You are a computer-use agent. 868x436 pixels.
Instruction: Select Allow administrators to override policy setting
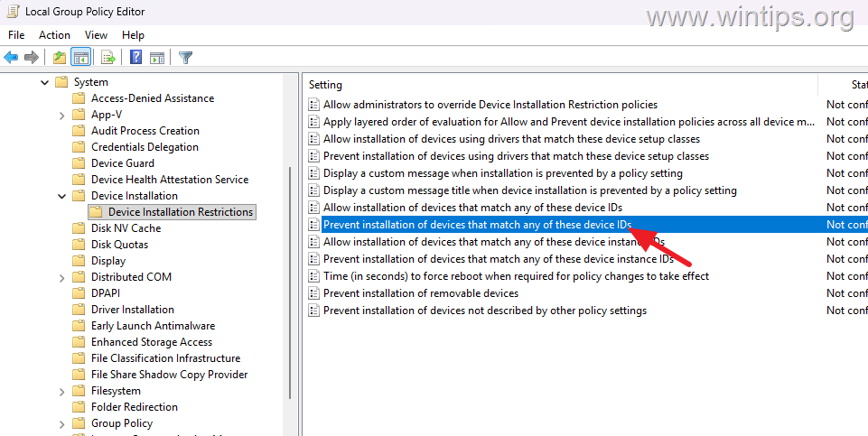[490, 105]
